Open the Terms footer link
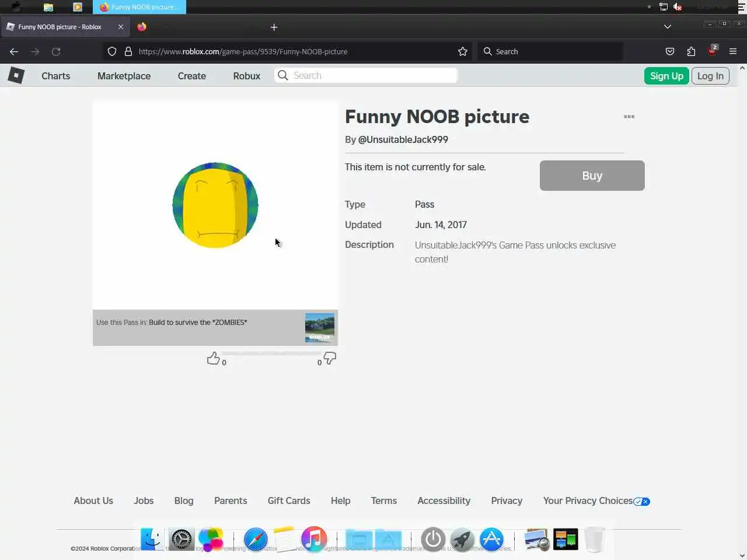The width and height of the screenshot is (747, 560). point(384,501)
